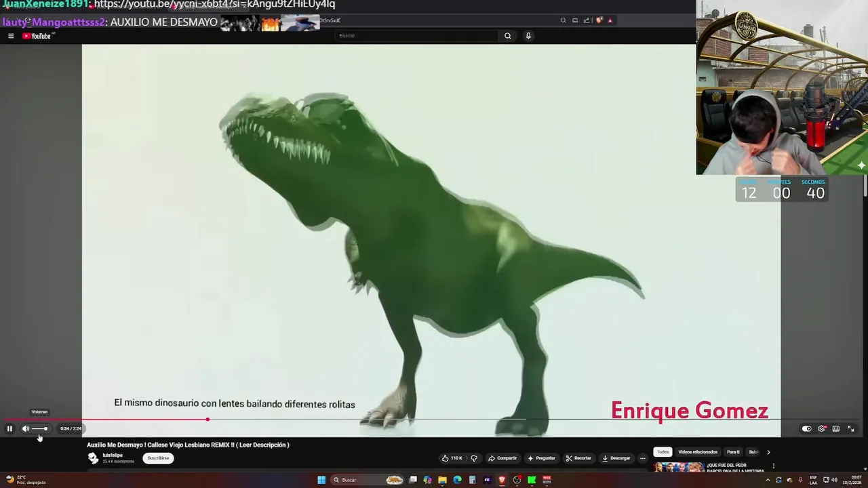Image resolution: width=868 pixels, height=488 pixels.
Task: Click the video title Auxilio Me Desmayo
Action: pos(188,445)
